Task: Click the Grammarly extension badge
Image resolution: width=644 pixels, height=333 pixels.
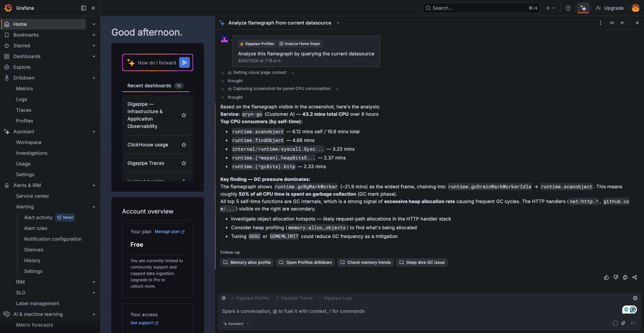Action: tap(630, 310)
